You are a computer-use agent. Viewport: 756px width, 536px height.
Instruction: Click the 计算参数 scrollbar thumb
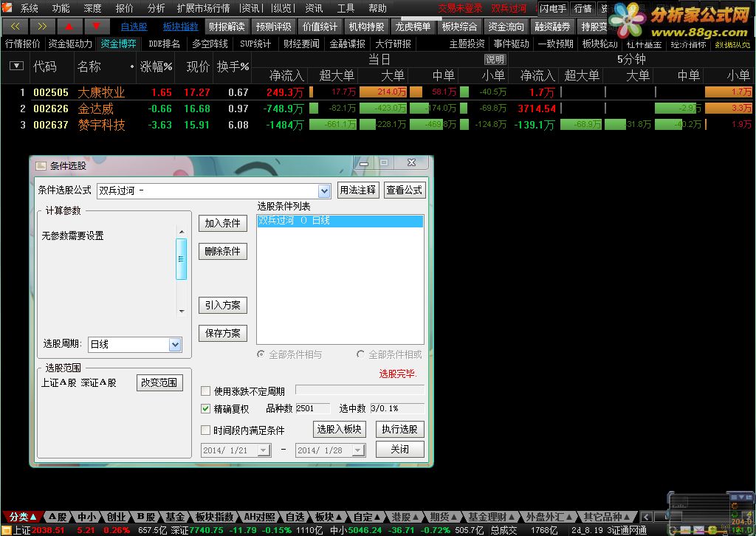click(x=182, y=259)
